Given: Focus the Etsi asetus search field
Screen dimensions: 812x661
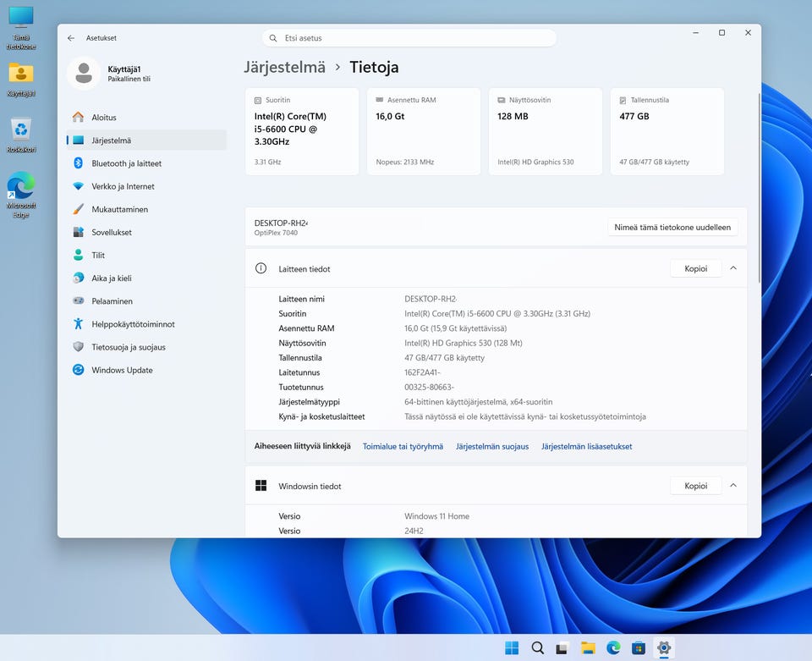Looking at the screenshot, I should tap(409, 38).
